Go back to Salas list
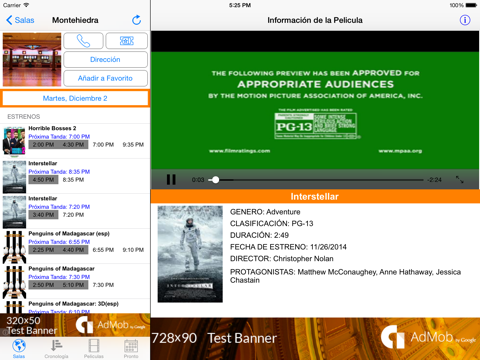Image resolution: width=480 pixels, height=360 pixels. pos(20,20)
